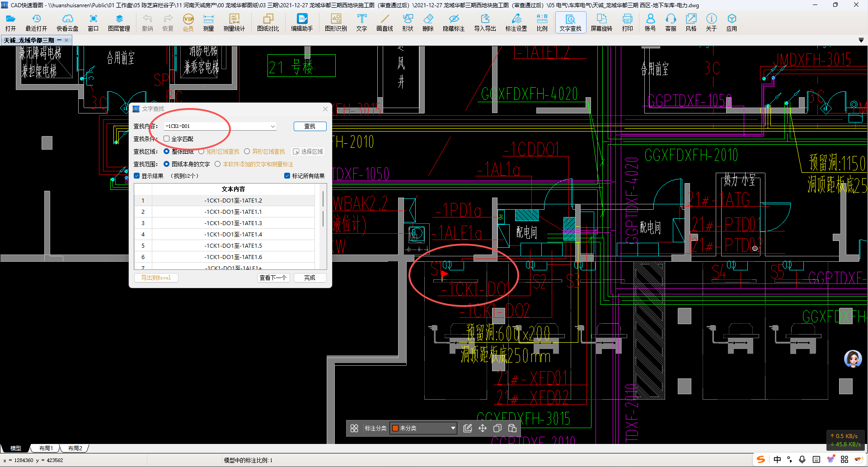Click the 查看下一个 next result button
Viewport: 868px width, 467px height.
coord(273,278)
